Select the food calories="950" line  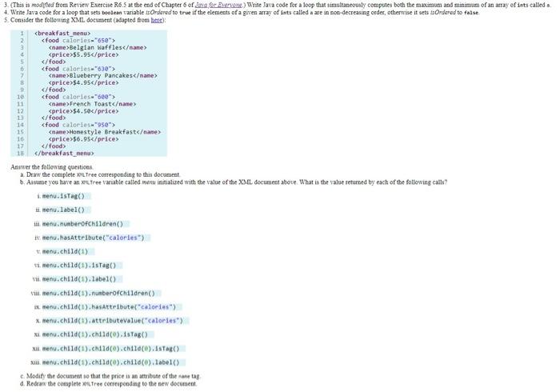(78, 125)
